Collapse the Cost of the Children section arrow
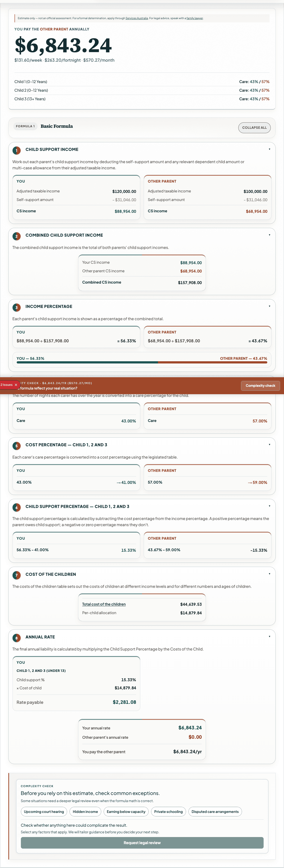 [x=269, y=574]
